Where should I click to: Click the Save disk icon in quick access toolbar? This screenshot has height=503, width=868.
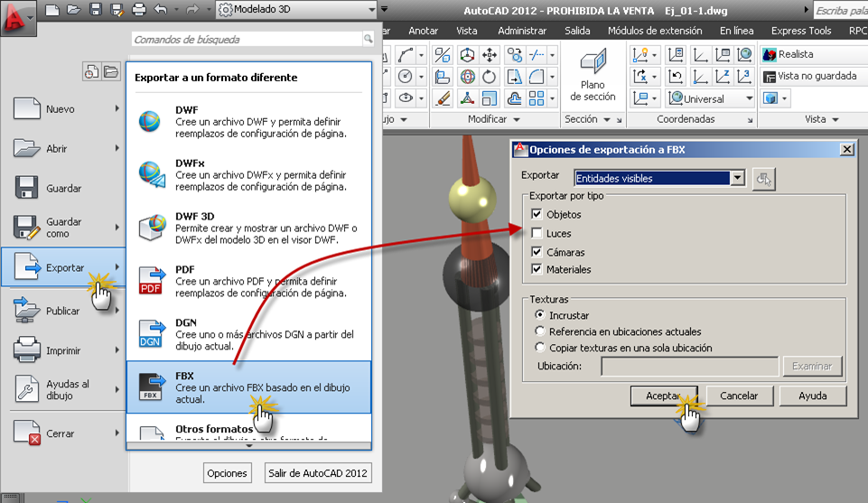(x=95, y=9)
